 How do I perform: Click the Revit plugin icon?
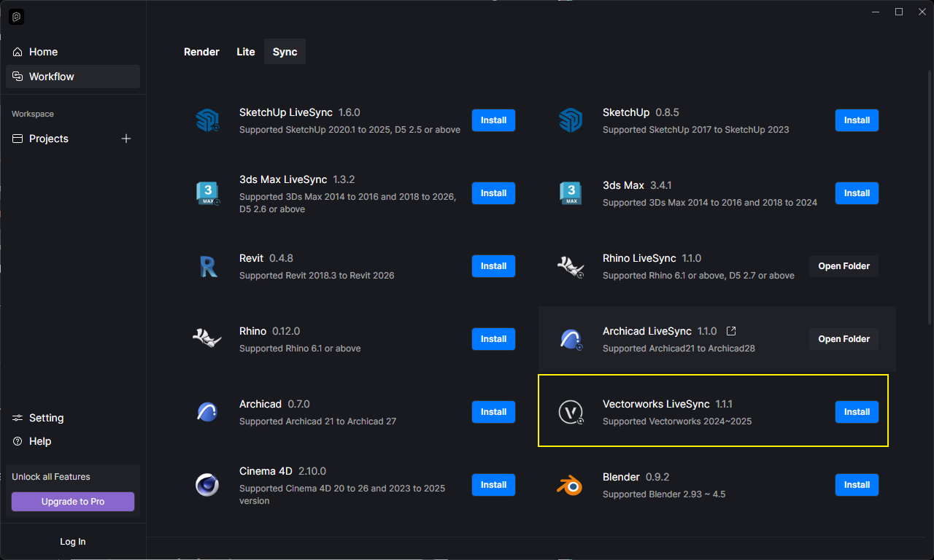coord(207,266)
